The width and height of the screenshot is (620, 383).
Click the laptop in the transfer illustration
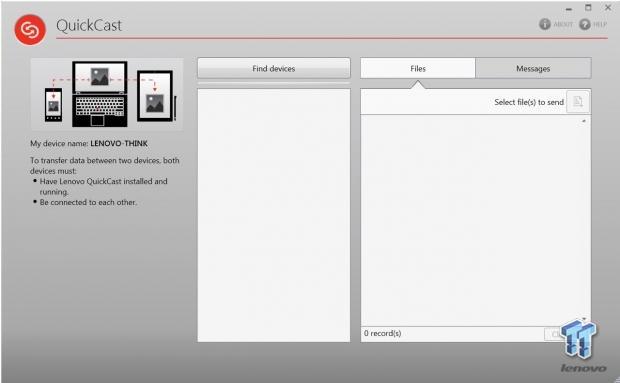click(x=100, y=94)
